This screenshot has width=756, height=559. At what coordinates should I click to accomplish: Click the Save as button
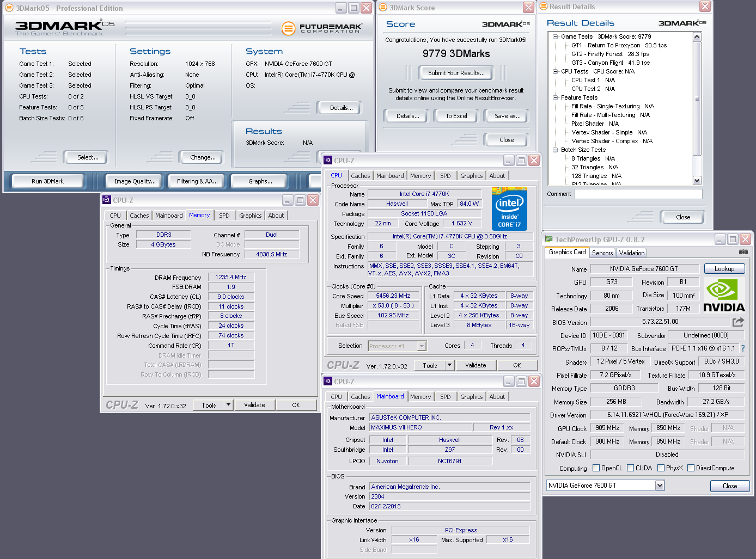507,116
